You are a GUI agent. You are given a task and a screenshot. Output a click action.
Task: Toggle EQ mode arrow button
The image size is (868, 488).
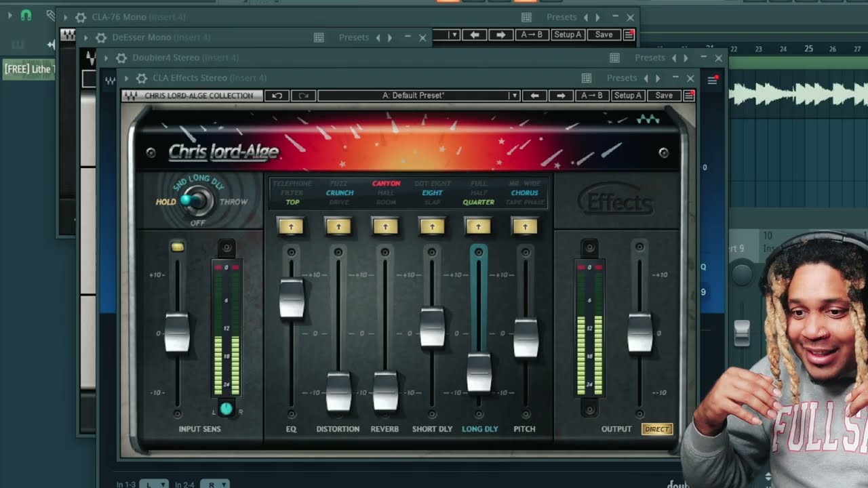tap(291, 227)
